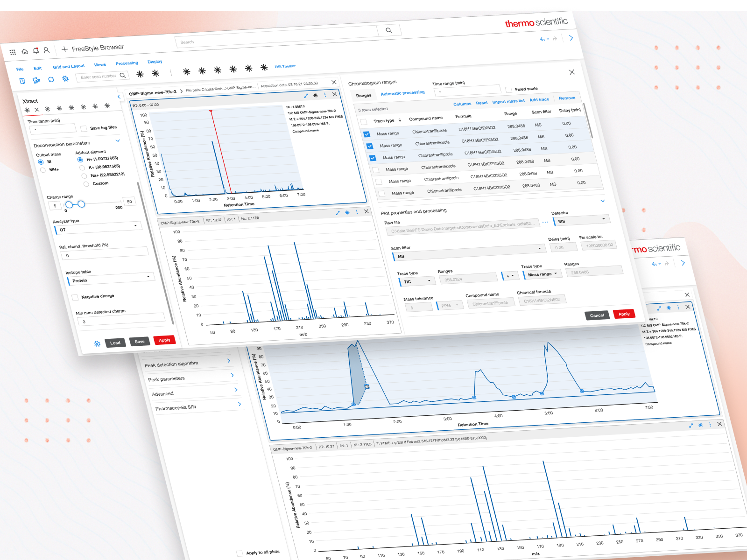Switch to Automatic processing tab
This screenshot has height=560, width=747.
(403, 93)
